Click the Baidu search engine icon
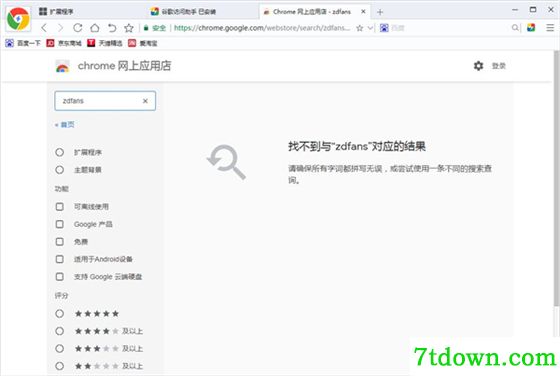Image resolution: width=560 pixels, height=376 pixels. coord(384,28)
